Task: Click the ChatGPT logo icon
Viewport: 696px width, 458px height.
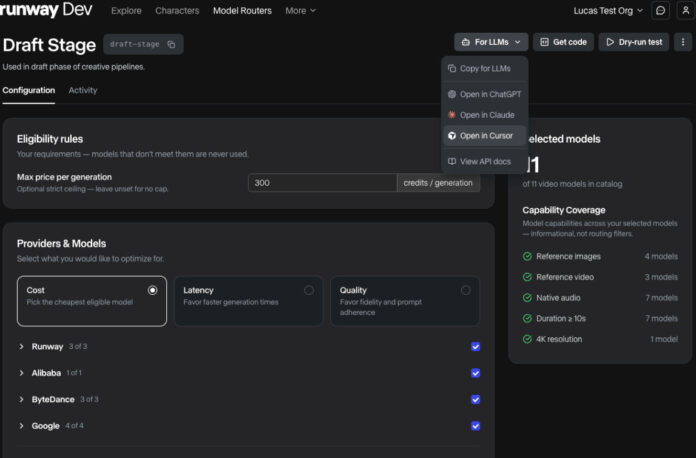Action: pos(452,94)
